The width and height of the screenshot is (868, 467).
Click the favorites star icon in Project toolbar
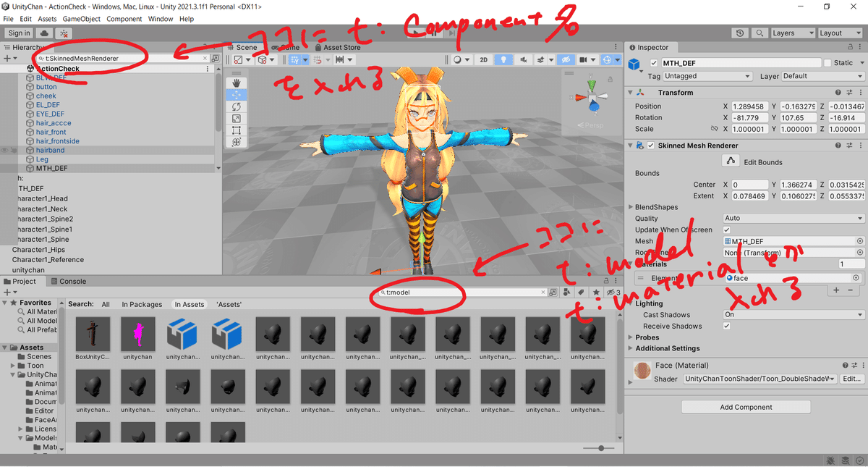point(596,293)
